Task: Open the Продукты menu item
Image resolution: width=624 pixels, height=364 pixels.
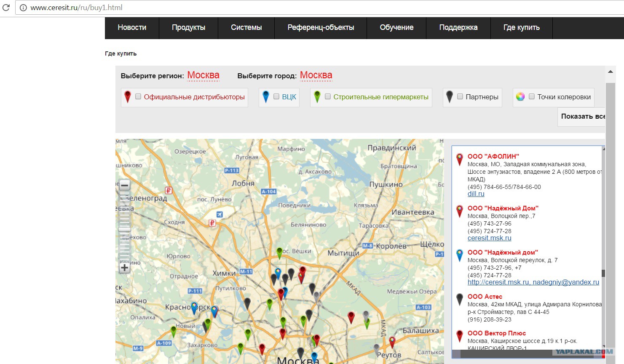Action: (188, 28)
